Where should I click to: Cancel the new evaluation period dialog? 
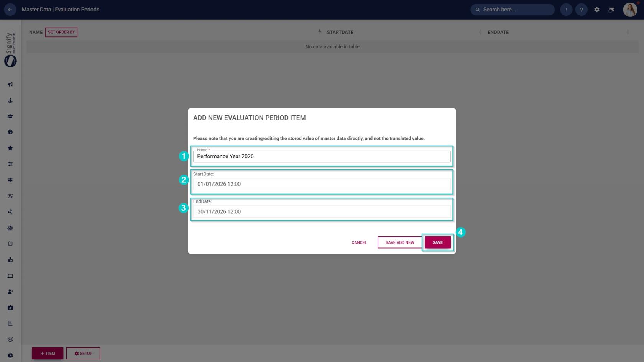pos(359,242)
